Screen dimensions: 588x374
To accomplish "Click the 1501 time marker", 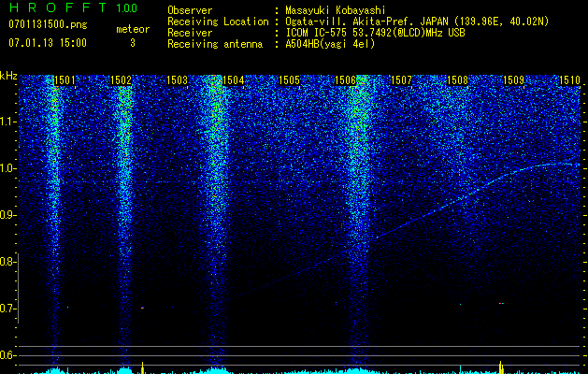I will click(x=65, y=80).
